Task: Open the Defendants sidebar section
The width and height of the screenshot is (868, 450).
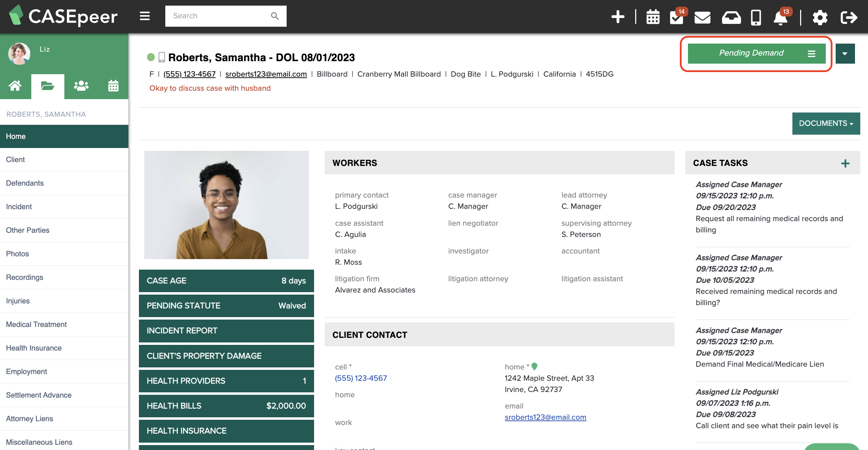Action: pyautogui.click(x=64, y=183)
